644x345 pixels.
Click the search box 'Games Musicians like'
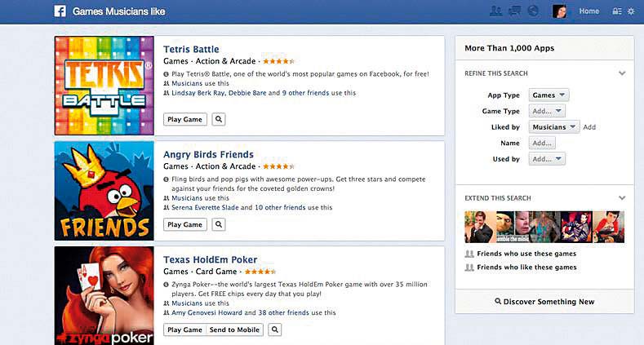tap(118, 11)
